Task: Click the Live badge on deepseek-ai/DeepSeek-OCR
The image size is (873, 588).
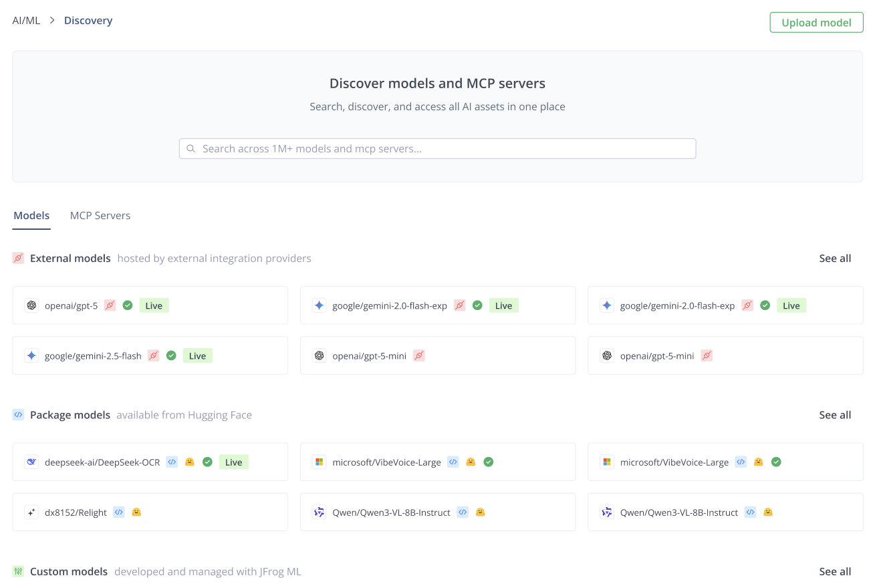Action: coord(234,462)
